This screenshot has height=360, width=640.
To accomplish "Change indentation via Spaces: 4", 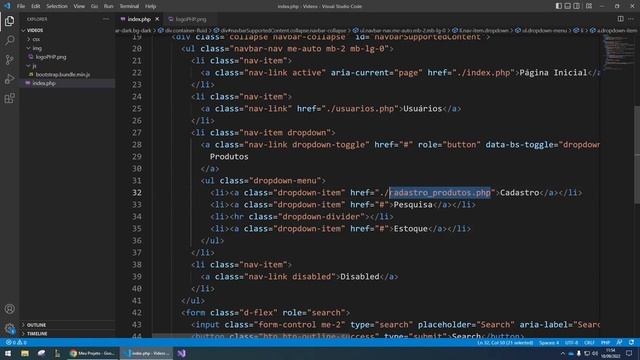I will click(x=549, y=342).
